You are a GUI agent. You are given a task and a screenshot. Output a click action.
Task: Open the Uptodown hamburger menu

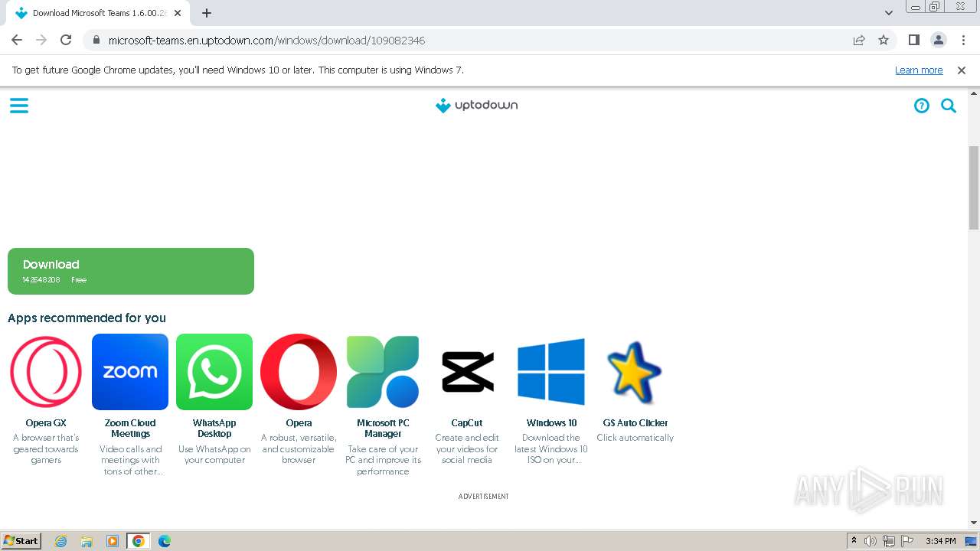19,106
